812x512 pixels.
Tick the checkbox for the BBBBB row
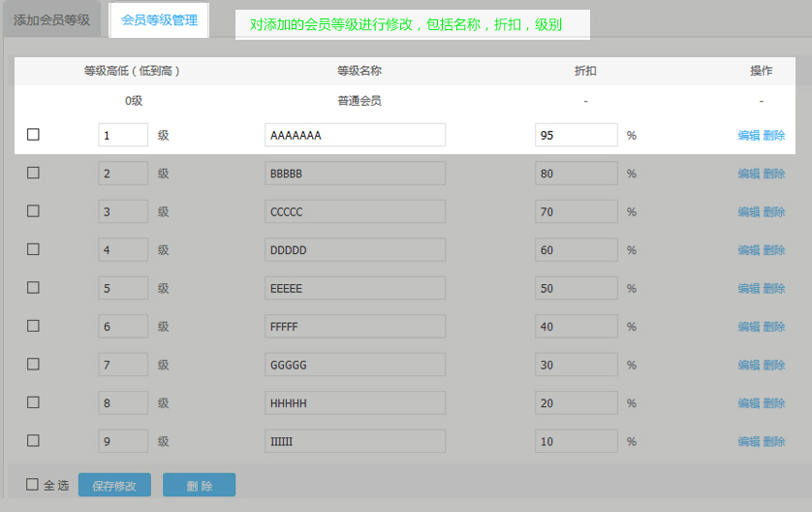pos(33,173)
